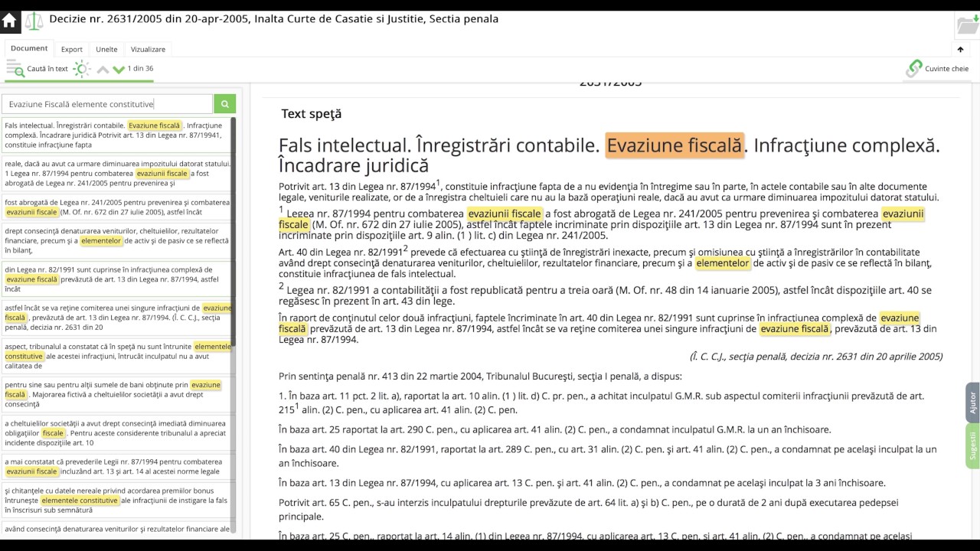The image size is (980, 551).
Task: Toggle the sun-shaped highlight icon
Action: (82, 69)
